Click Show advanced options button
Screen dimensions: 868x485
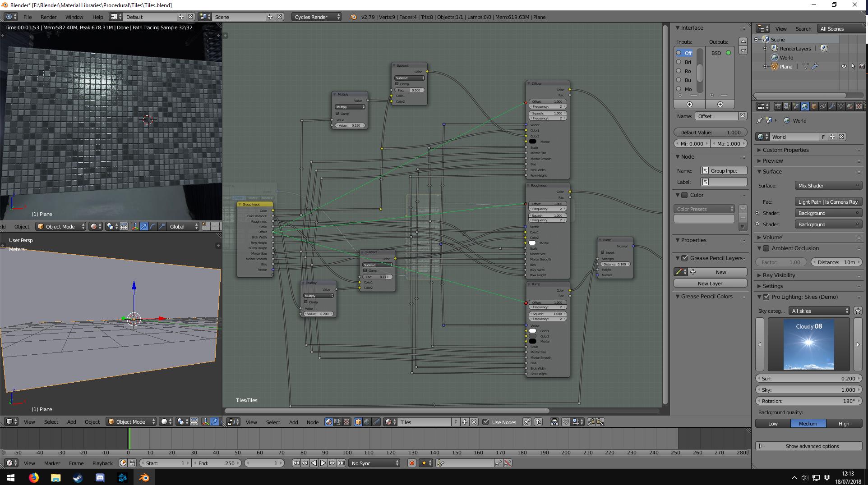pos(808,446)
